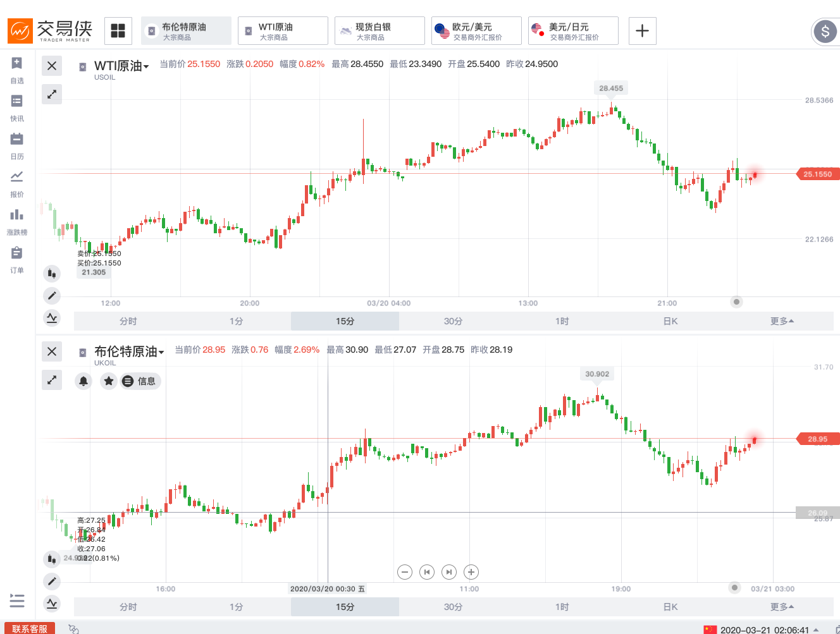840x634 pixels.
Task: Click the grid layout icon in top bar
Action: [118, 30]
